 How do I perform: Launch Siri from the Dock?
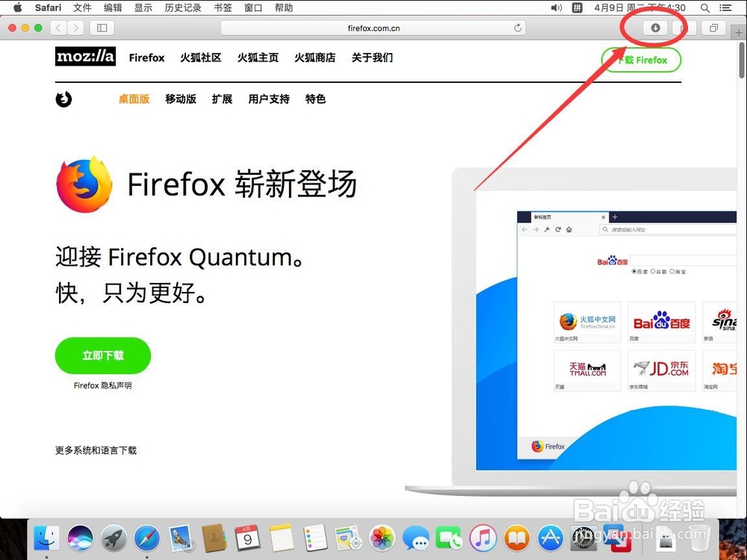click(80, 538)
